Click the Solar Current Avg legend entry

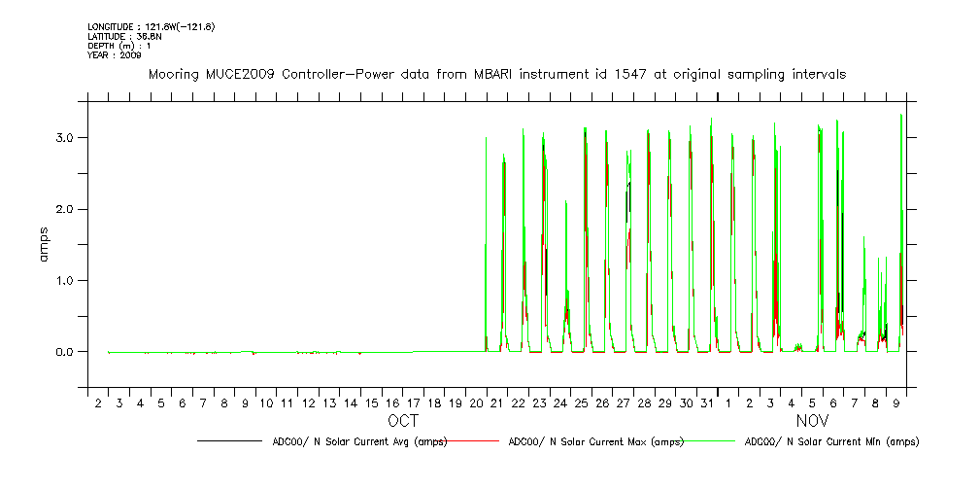359,441
